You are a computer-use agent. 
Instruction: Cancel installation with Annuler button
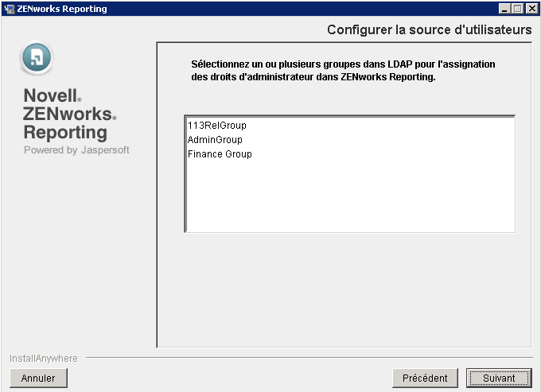coord(38,378)
